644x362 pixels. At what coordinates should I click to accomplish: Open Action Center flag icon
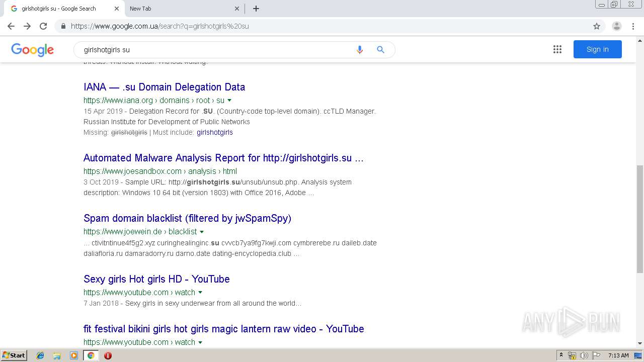[596, 355]
